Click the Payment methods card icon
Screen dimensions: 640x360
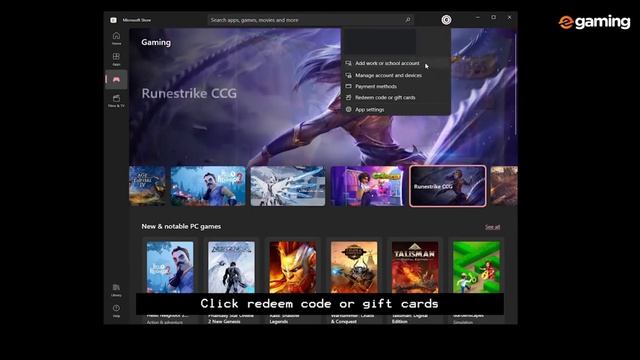[x=349, y=86]
